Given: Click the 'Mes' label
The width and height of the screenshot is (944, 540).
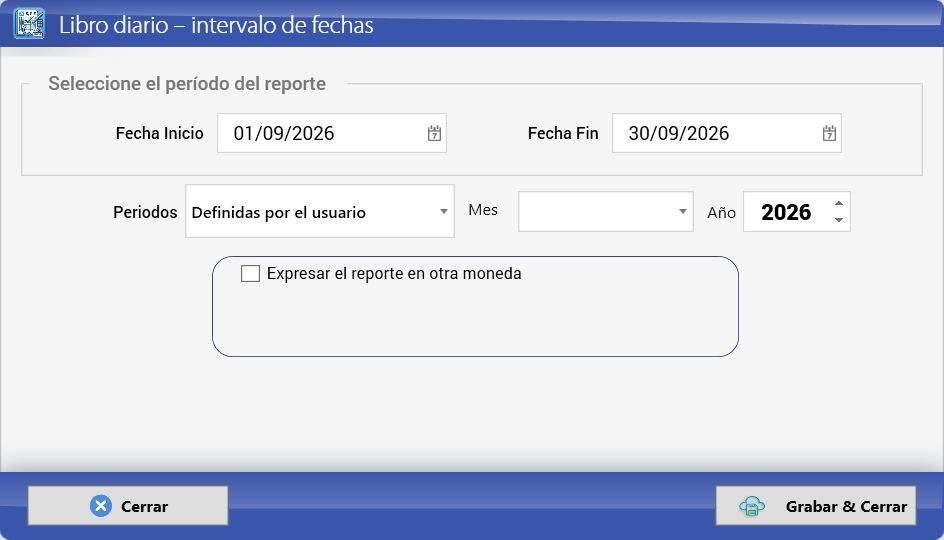Looking at the screenshot, I should click(x=483, y=209).
